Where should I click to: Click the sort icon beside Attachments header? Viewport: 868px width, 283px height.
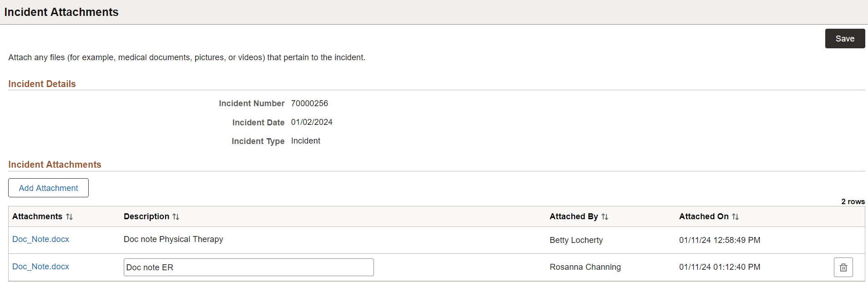[x=70, y=216]
